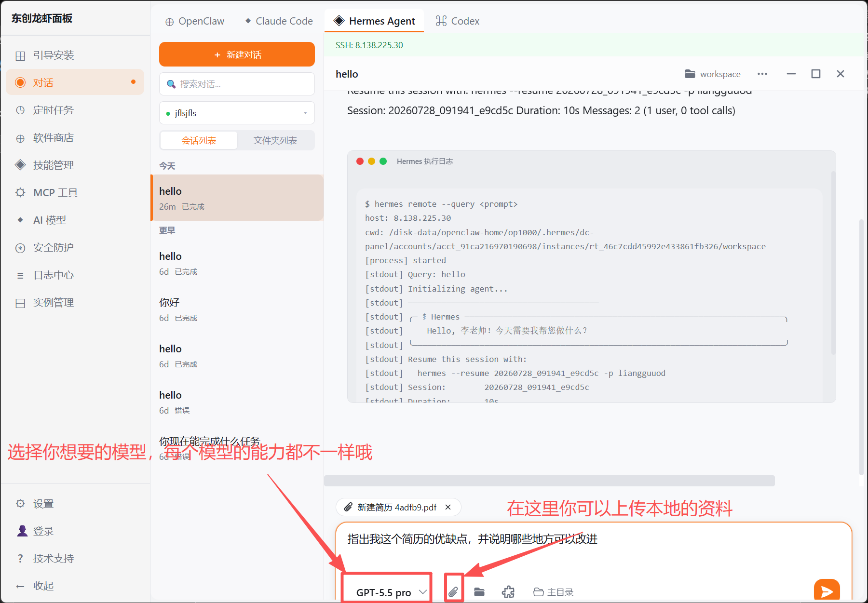Open the workspace folder in chat header
This screenshot has height=603, width=868.
click(x=713, y=74)
